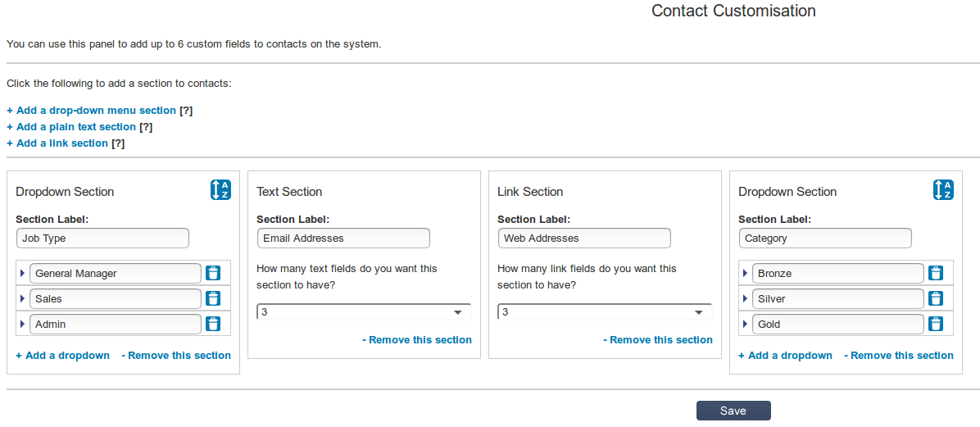
Task: Open the text fields count dropdown
Action: [x=363, y=312]
